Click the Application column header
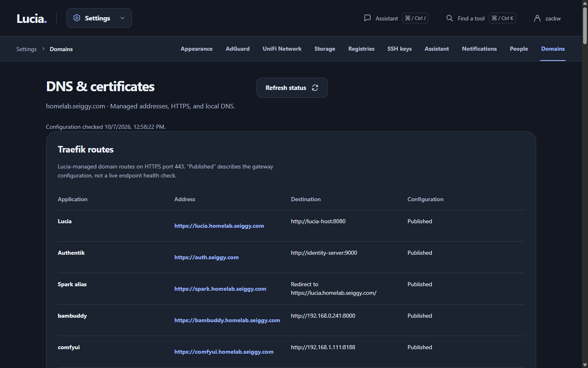 click(x=72, y=199)
